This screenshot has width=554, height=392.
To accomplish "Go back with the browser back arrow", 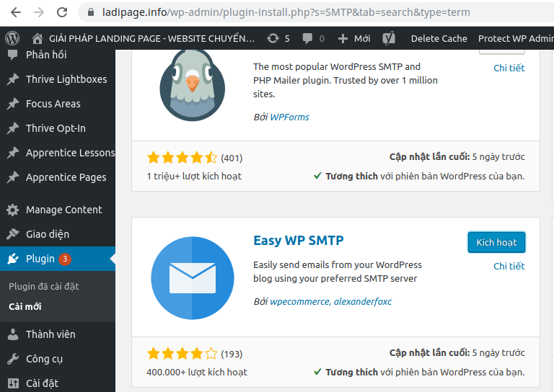I will tap(16, 12).
